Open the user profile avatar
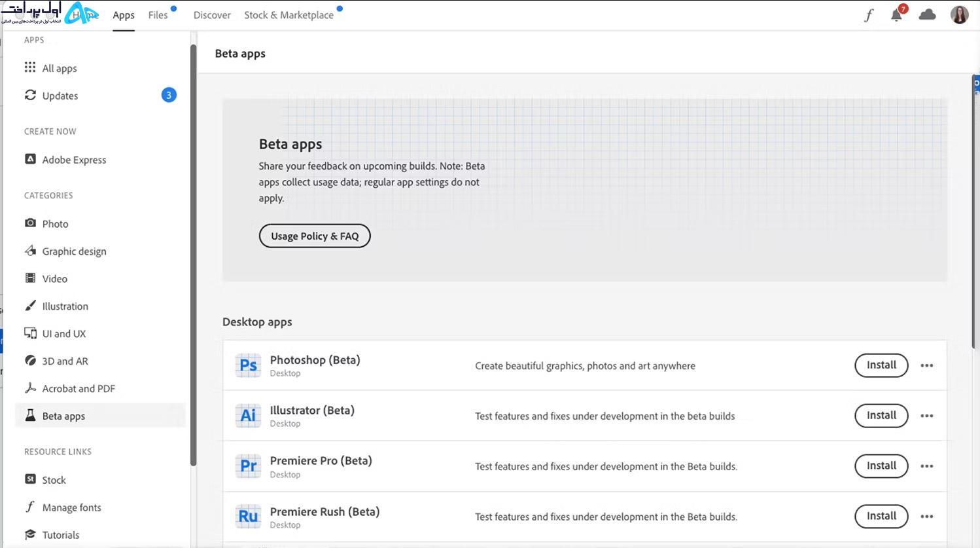The image size is (980, 548). click(x=959, y=14)
